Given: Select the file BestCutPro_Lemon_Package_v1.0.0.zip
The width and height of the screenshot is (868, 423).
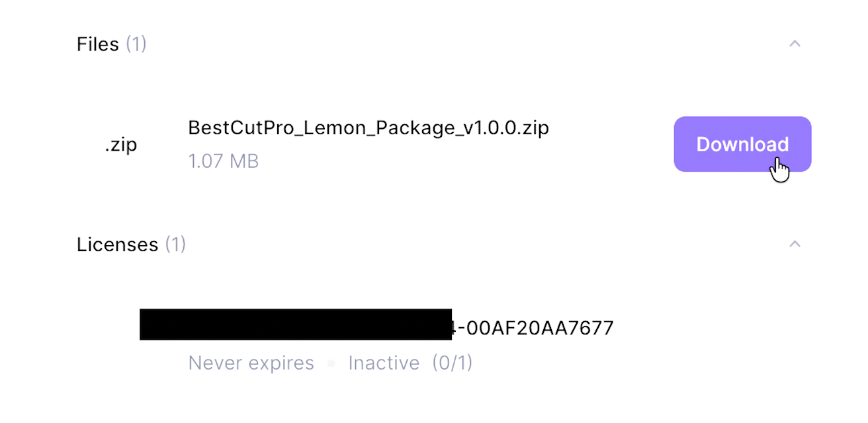Looking at the screenshot, I should click(x=368, y=128).
